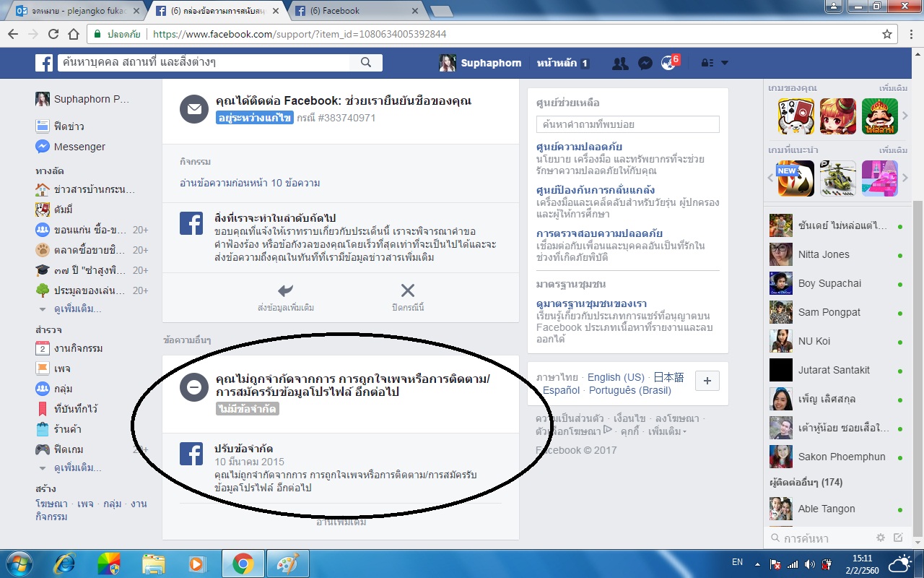This screenshot has height=578, width=924.
Task: Open the Facebook logo home icon
Action: [x=44, y=63]
